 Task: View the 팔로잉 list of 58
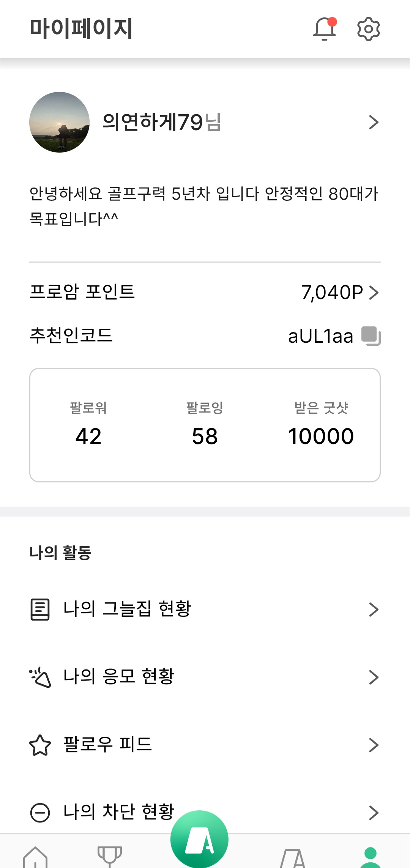click(x=205, y=436)
